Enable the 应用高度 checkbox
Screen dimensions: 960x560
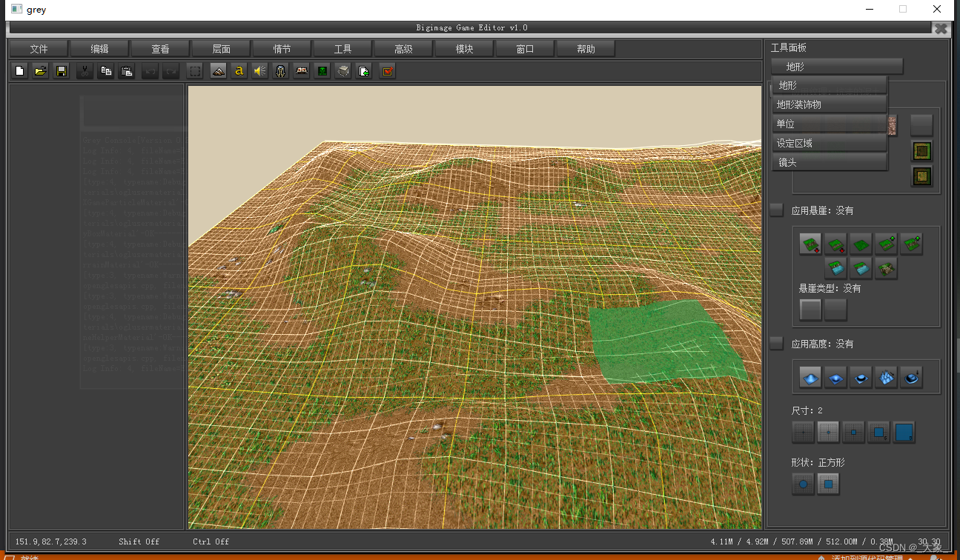[x=776, y=344]
